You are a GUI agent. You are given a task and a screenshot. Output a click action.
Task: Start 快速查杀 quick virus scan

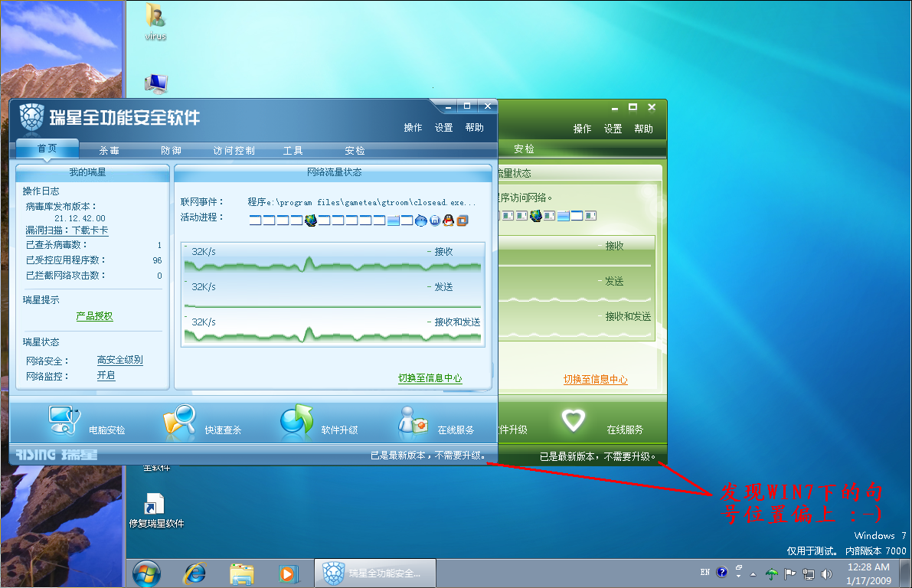[202, 422]
